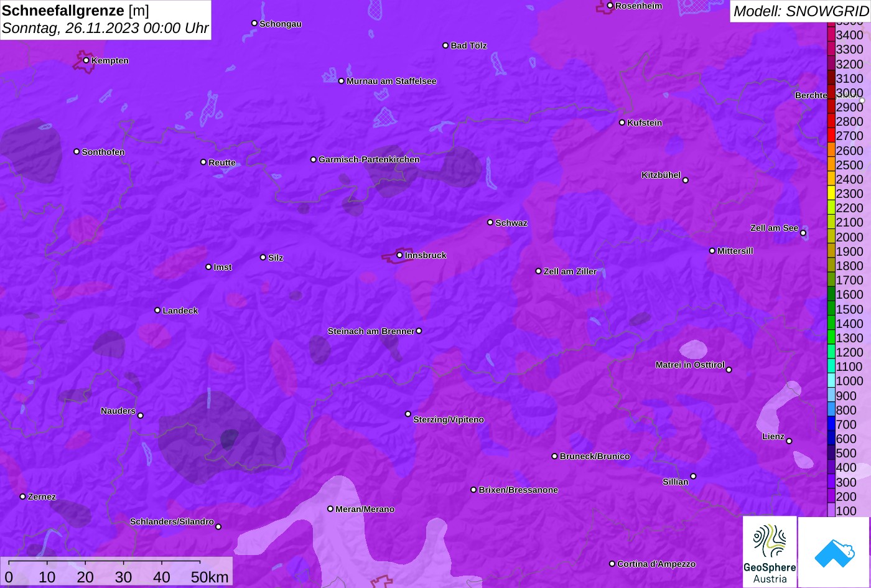The image size is (871, 588).
Task: Click the Bad Tölz location dot
Action: coord(445,45)
